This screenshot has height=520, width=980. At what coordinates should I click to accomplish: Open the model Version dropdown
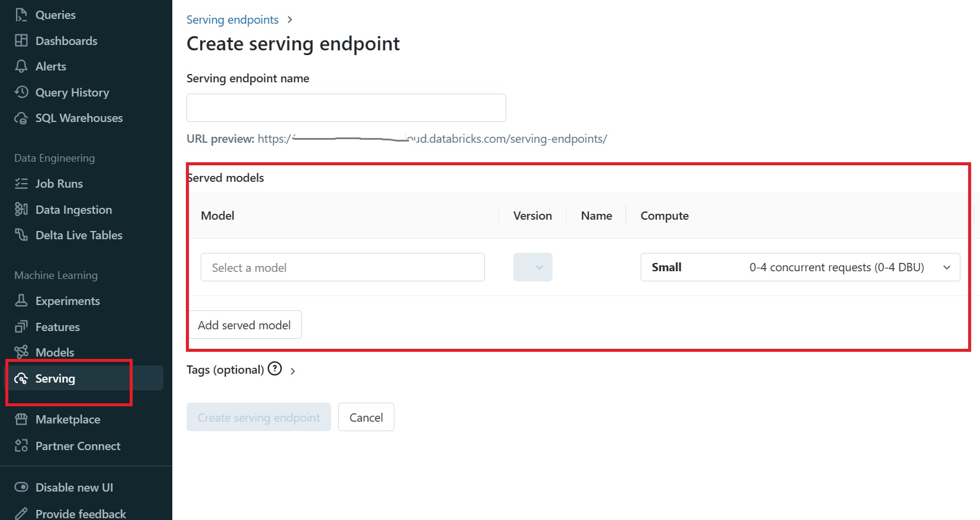532,267
